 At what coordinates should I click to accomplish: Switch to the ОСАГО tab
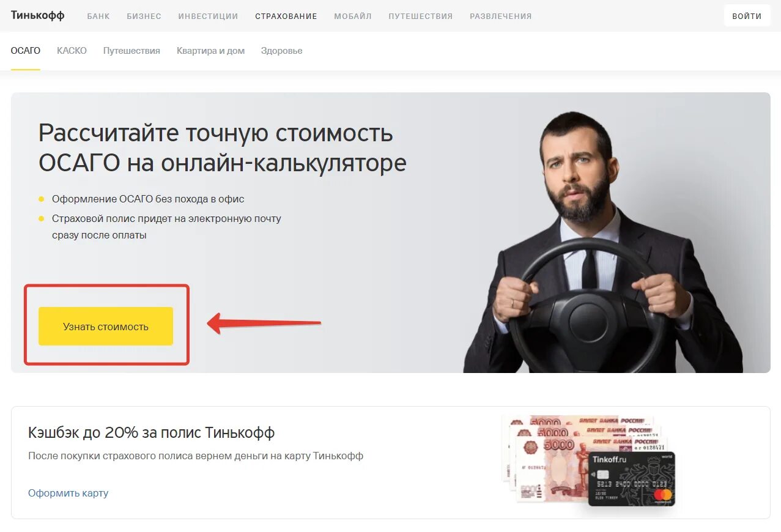(x=26, y=51)
